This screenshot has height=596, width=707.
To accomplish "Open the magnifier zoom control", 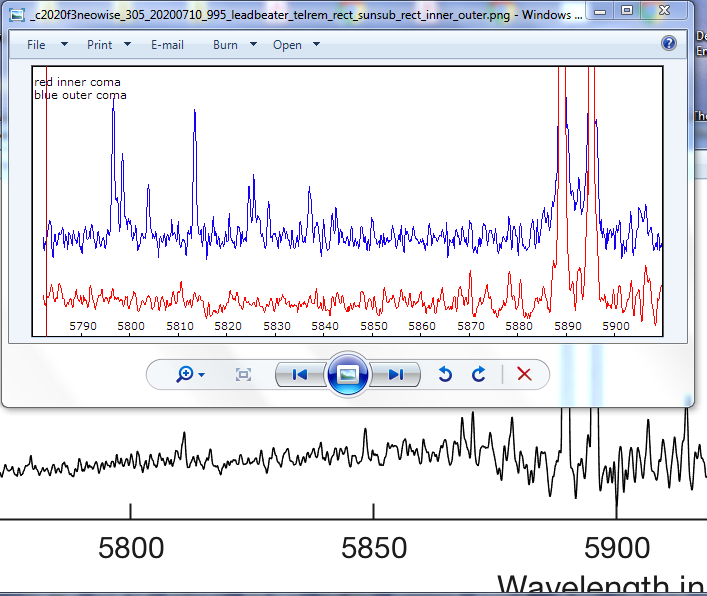I will [188, 374].
